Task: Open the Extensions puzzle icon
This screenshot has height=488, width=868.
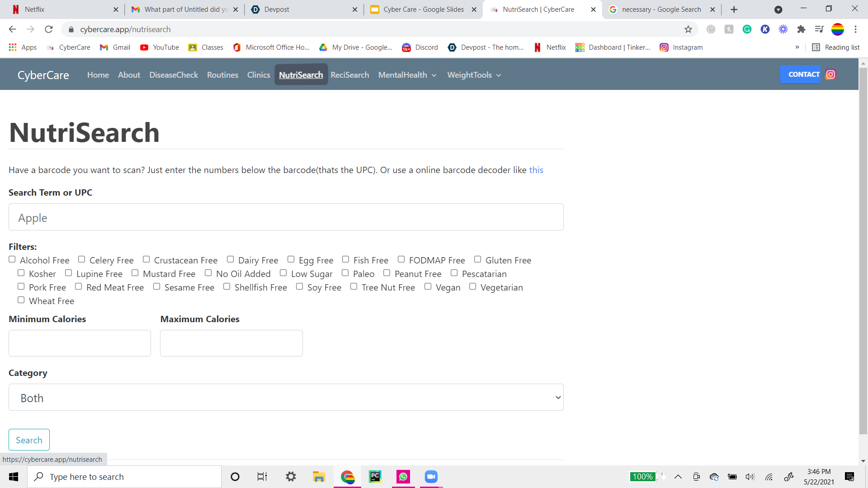Action: pos(801,29)
